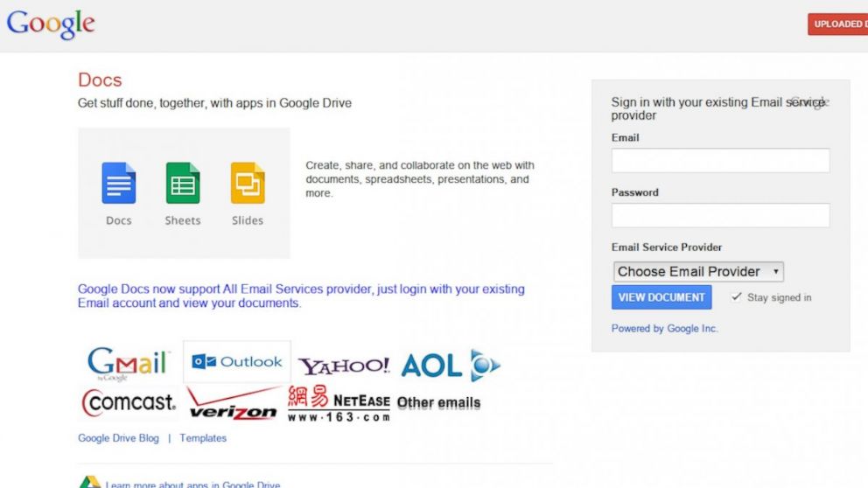Open the green Sheets app icon
Screen dimensions: 868x488
pyautogui.click(x=183, y=183)
